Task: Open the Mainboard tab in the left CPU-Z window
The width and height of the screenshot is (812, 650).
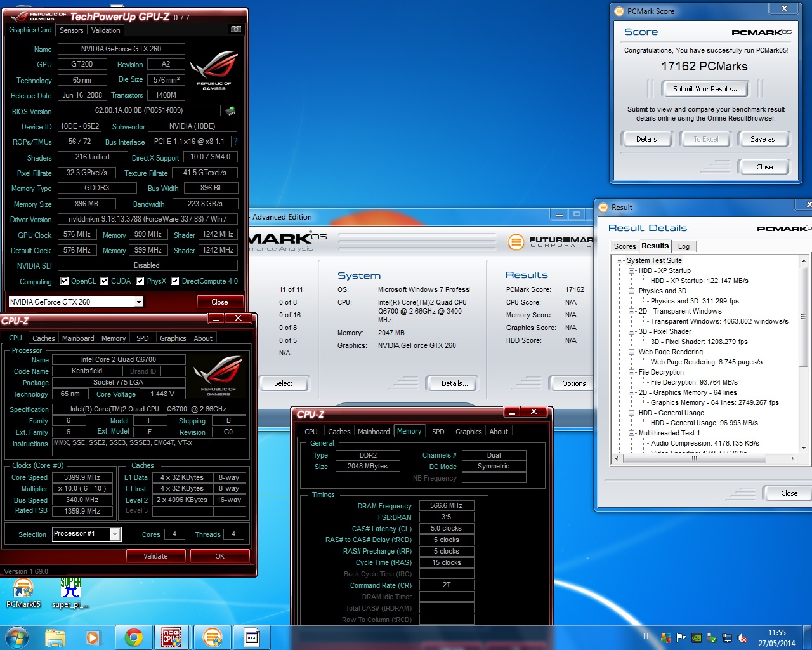Action: [x=78, y=338]
